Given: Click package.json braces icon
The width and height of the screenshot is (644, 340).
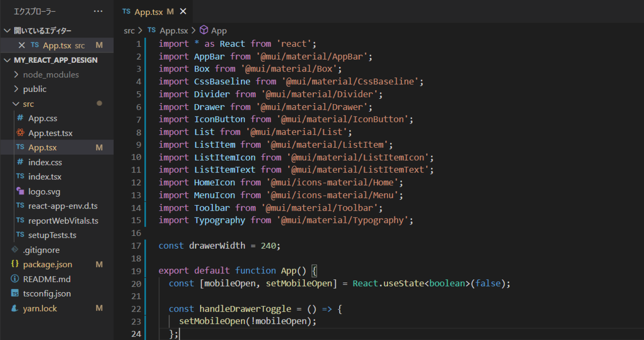Looking at the screenshot, I should click(x=15, y=264).
